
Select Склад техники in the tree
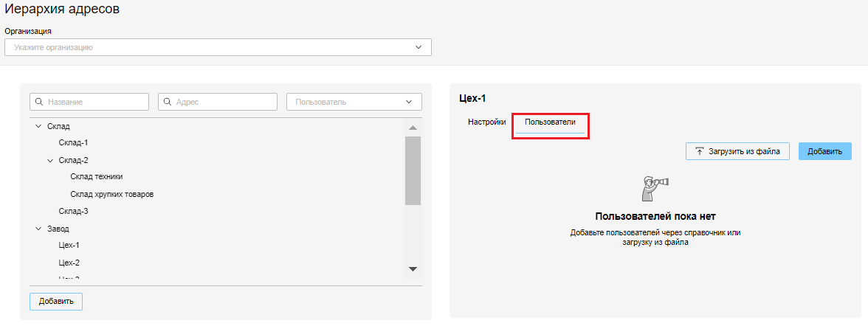pos(97,177)
